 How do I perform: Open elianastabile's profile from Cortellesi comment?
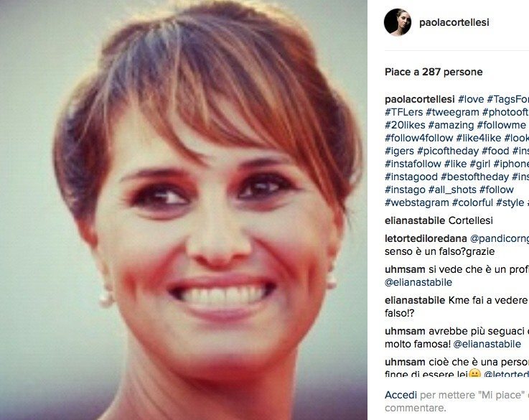415,220
